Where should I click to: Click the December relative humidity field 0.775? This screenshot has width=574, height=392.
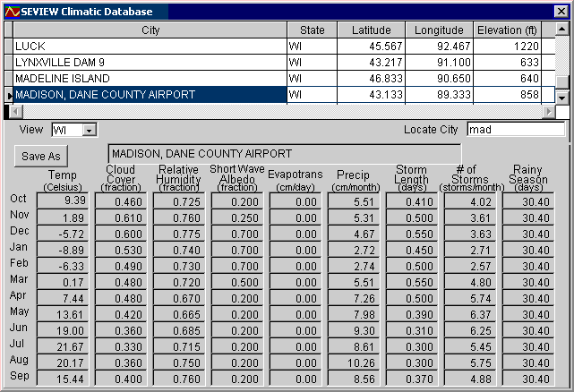[179, 234]
